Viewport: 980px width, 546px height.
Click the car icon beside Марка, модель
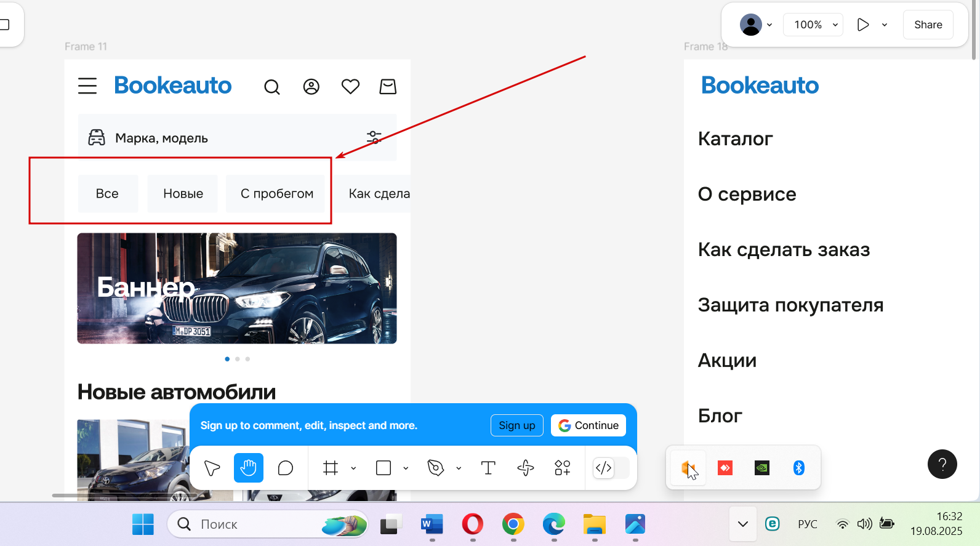click(97, 137)
